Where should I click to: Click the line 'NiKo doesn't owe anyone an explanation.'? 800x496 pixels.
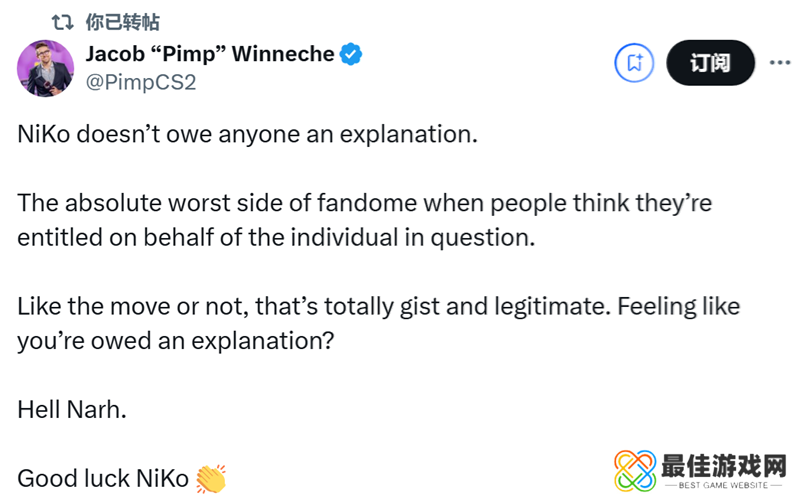pyautogui.click(x=248, y=134)
